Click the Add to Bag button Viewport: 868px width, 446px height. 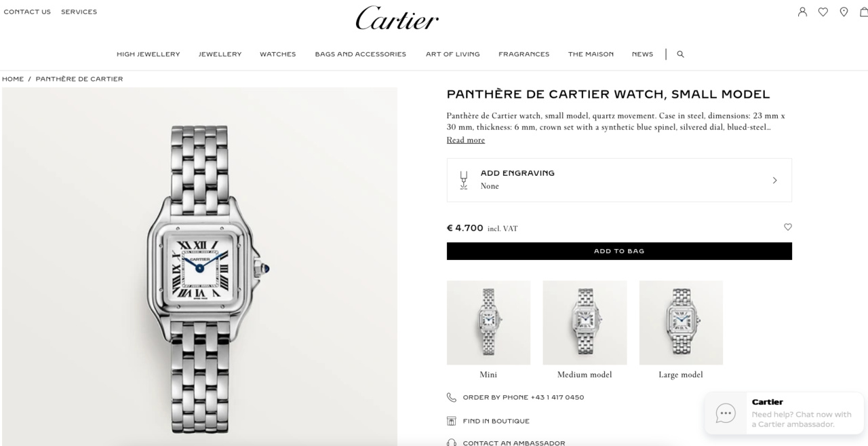click(619, 251)
